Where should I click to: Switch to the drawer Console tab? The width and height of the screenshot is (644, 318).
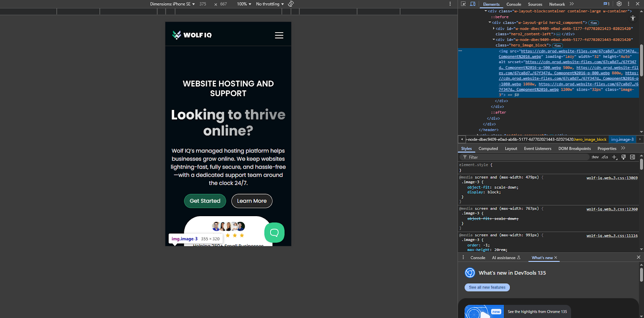point(478,258)
